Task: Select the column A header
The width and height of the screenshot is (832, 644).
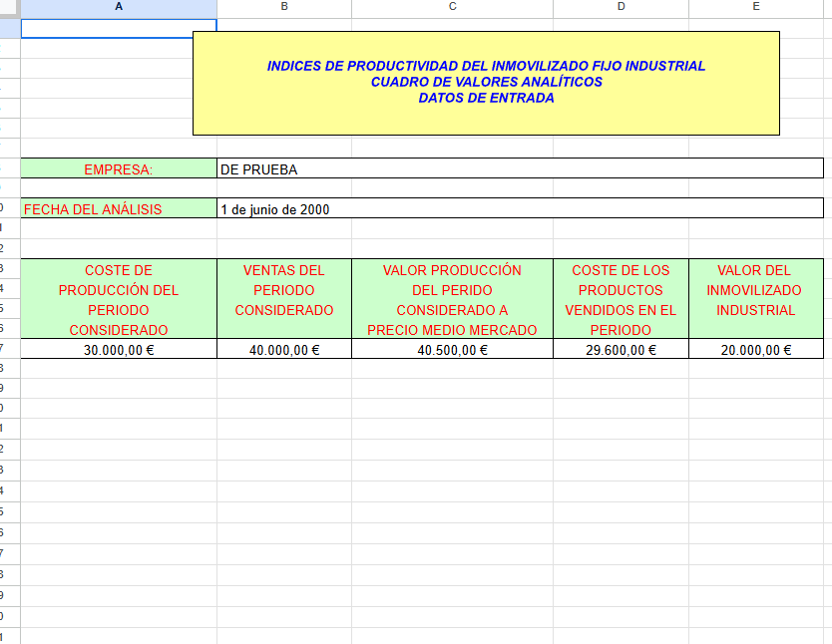Action: (x=119, y=8)
